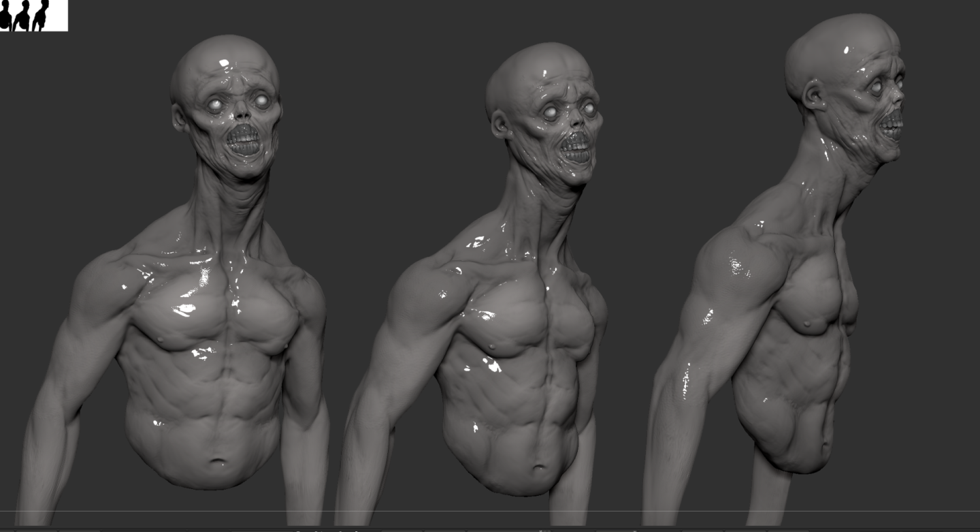Click the front-facing bust's visible ear

click(179, 119)
